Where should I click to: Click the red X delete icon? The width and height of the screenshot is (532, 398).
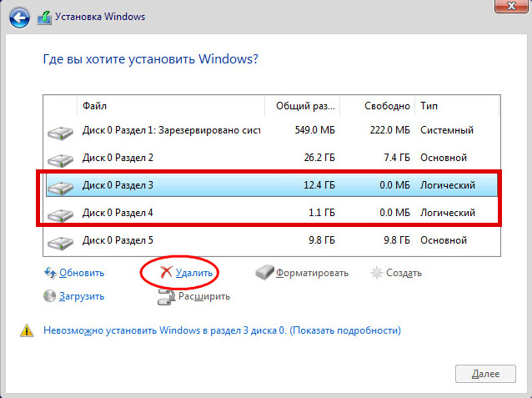[x=166, y=272]
